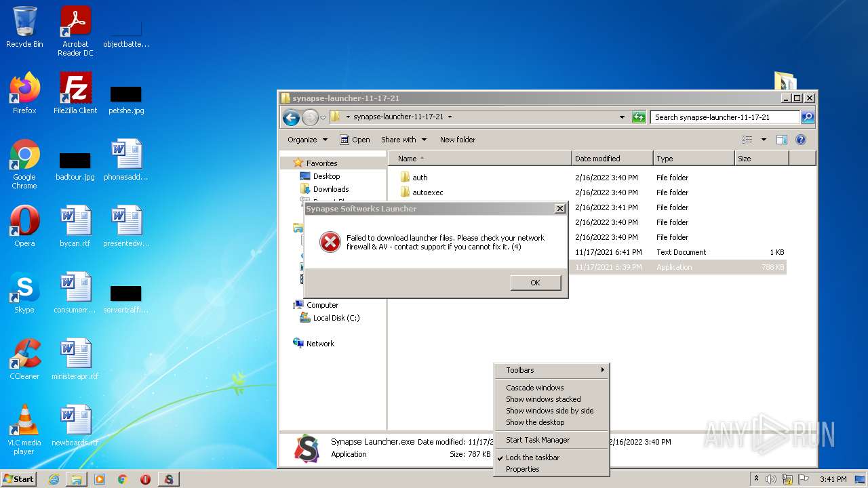Expand the Toolbars submenu
Viewport: 868px width, 488px height.
pos(551,370)
